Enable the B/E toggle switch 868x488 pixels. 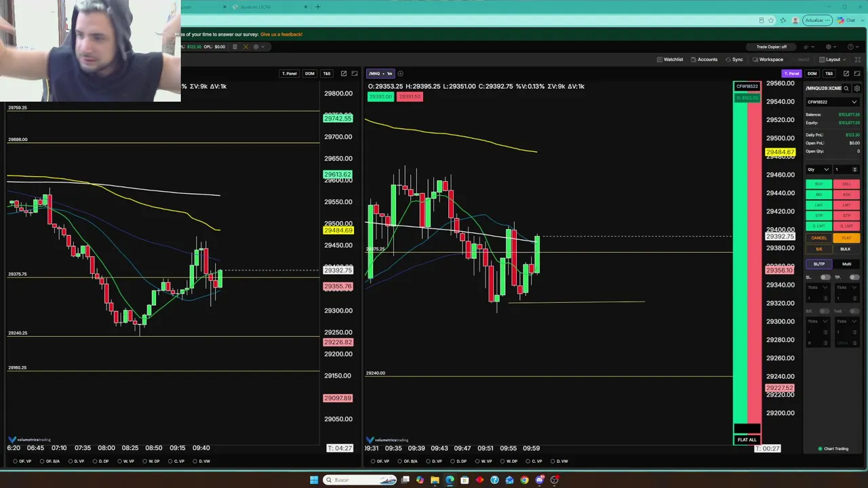pyautogui.click(x=825, y=311)
